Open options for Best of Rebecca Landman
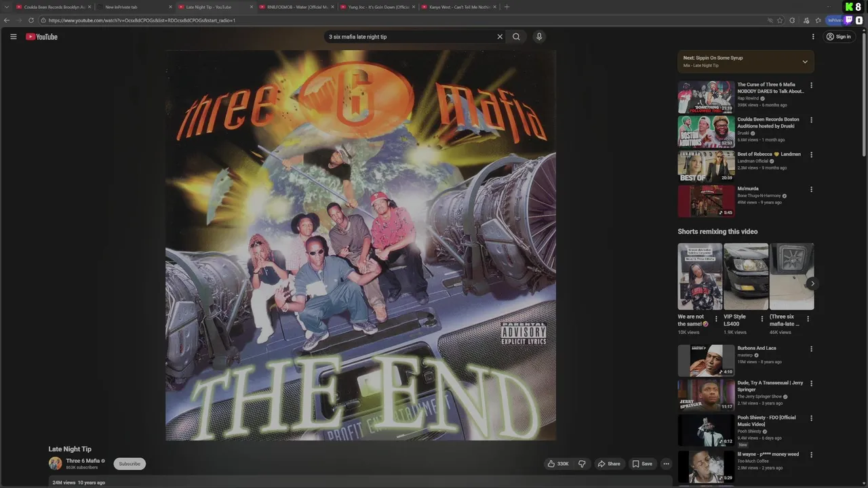 811,155
